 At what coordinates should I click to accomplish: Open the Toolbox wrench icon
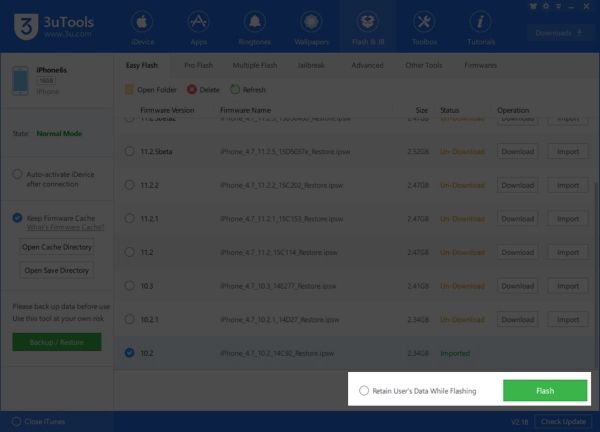click(424, 22)
